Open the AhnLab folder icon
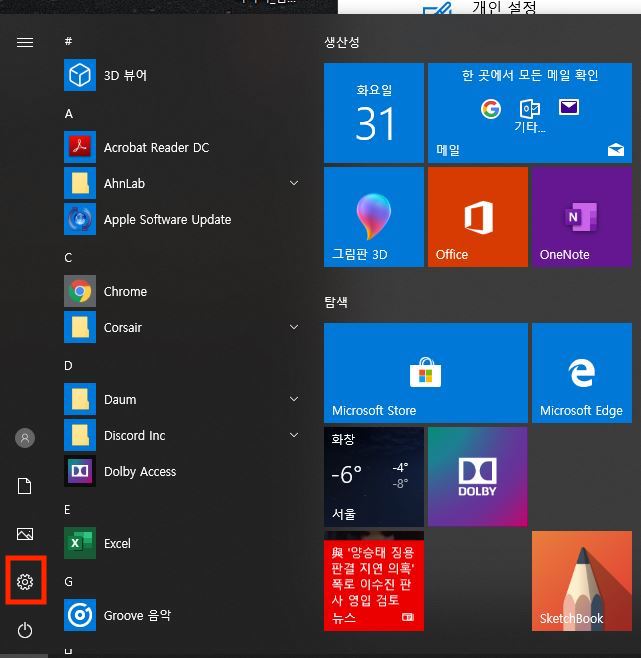This screenshot has width=641, height=658. (80, 183)
